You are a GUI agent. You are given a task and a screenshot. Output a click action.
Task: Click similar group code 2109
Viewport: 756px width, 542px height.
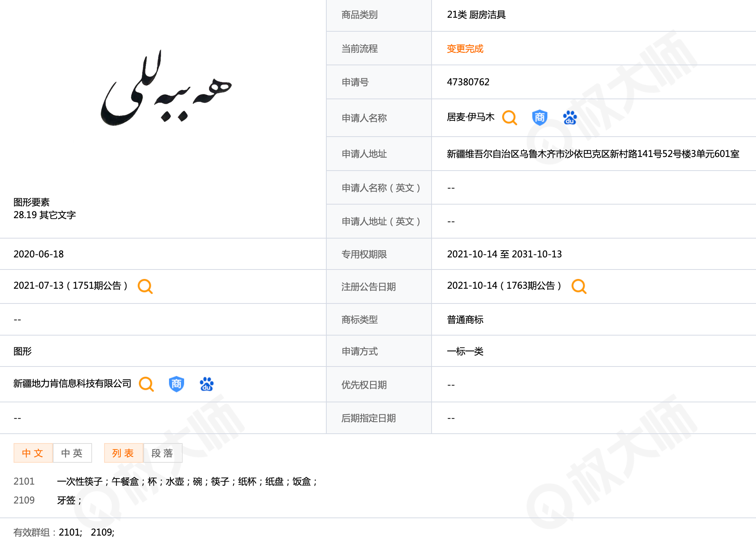(x=24, y=500)
